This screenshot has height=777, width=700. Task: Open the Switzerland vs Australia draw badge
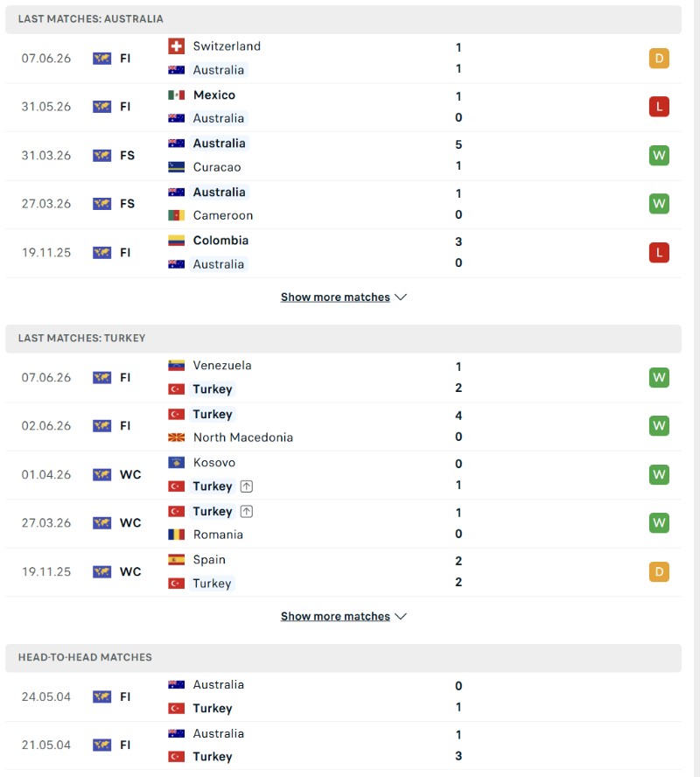tap(659, 59)
